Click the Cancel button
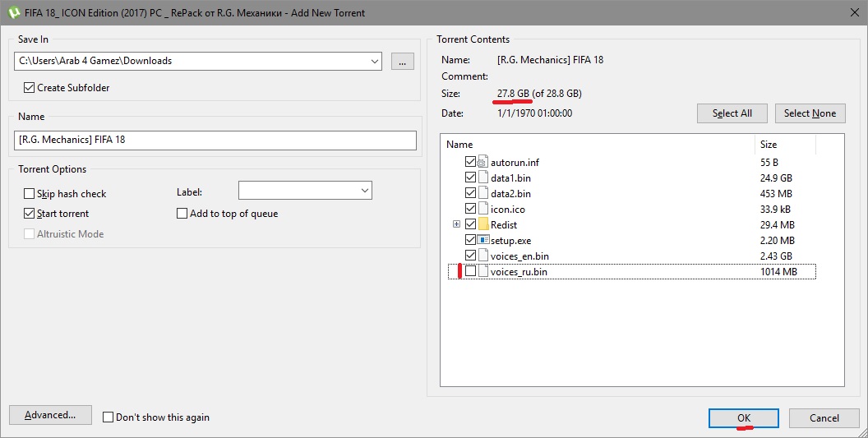Image resolution: width=868 pixels, height=438 pixels. point(824,418)
